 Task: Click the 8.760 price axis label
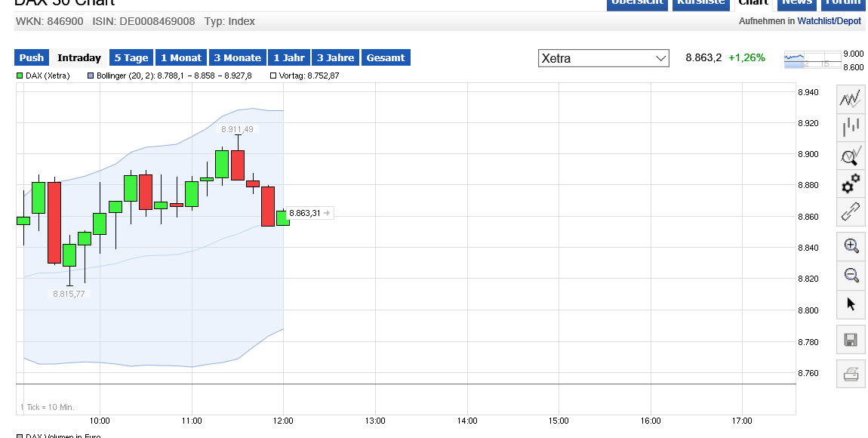point(808,373)
